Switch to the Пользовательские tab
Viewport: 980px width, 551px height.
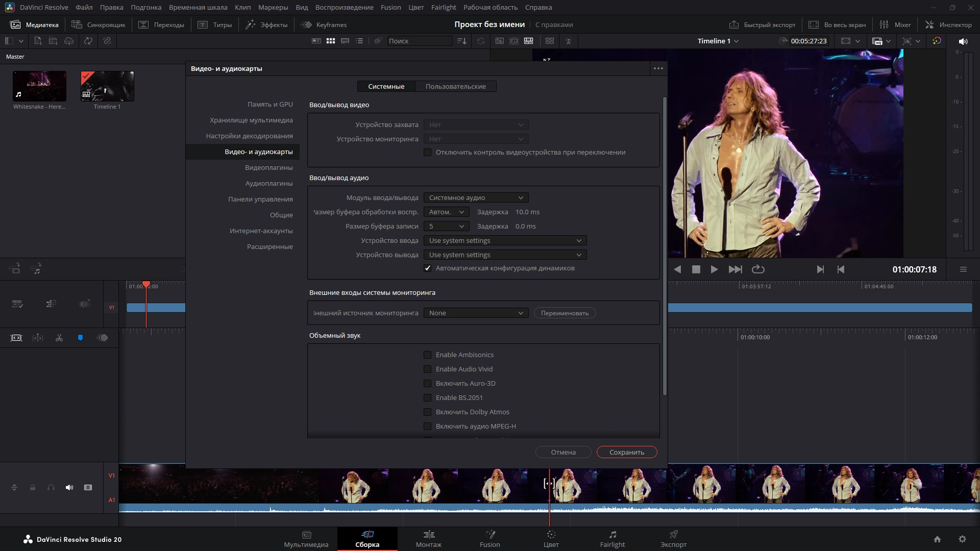point(455,87)
